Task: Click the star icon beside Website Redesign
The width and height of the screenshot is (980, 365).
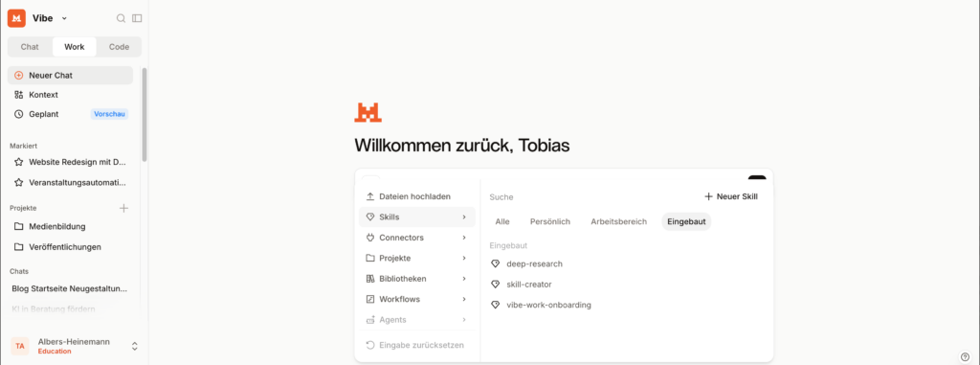Action: pyautogui.click(x=19, y=162)
